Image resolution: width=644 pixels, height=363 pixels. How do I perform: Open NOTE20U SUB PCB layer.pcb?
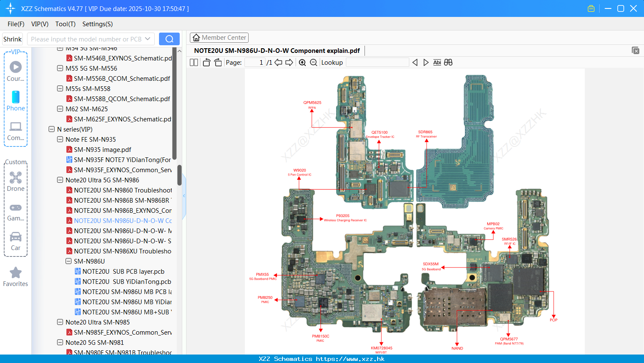(120, 271)
